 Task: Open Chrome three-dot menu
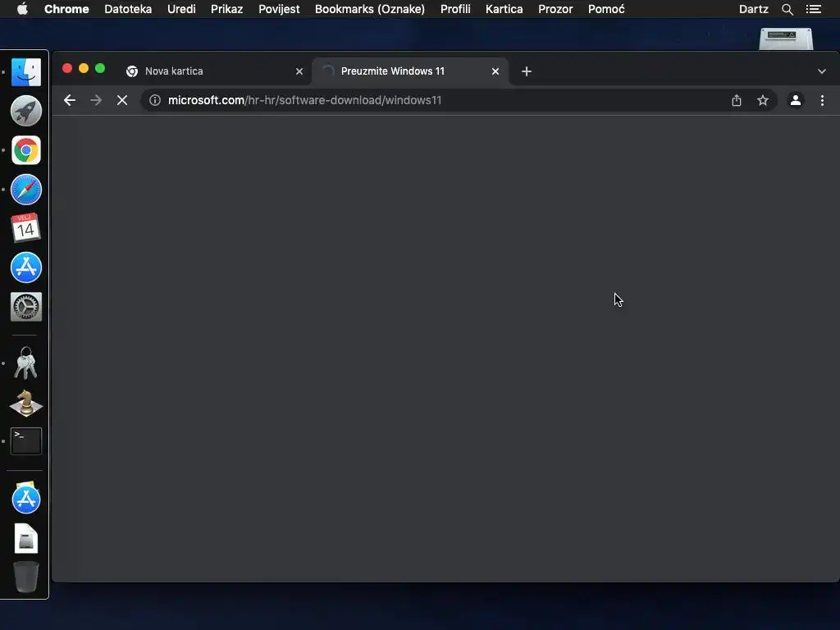tap(822, 100)
